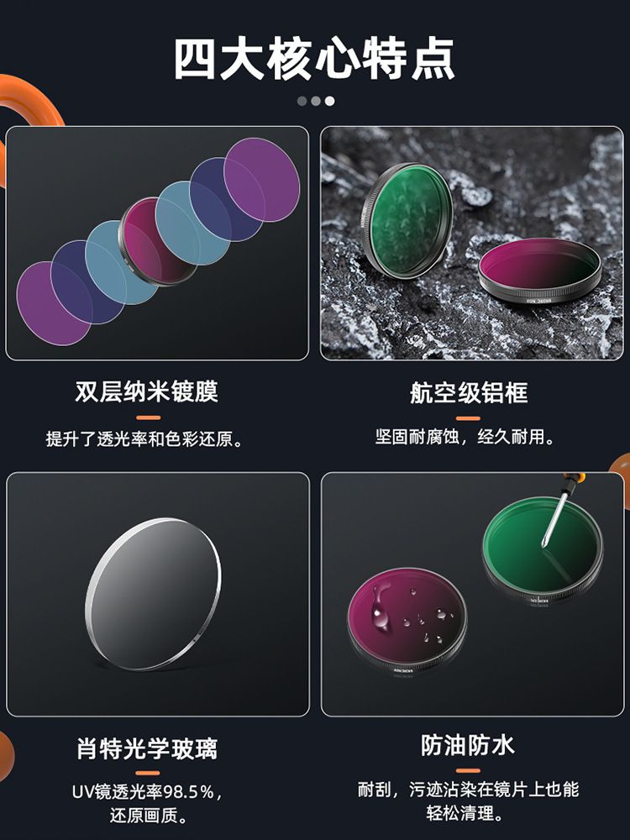Viewport: 630px width, 840px height.
Task: Click the 双层纳米镀膜 feature title
Action: coord(147,391)
